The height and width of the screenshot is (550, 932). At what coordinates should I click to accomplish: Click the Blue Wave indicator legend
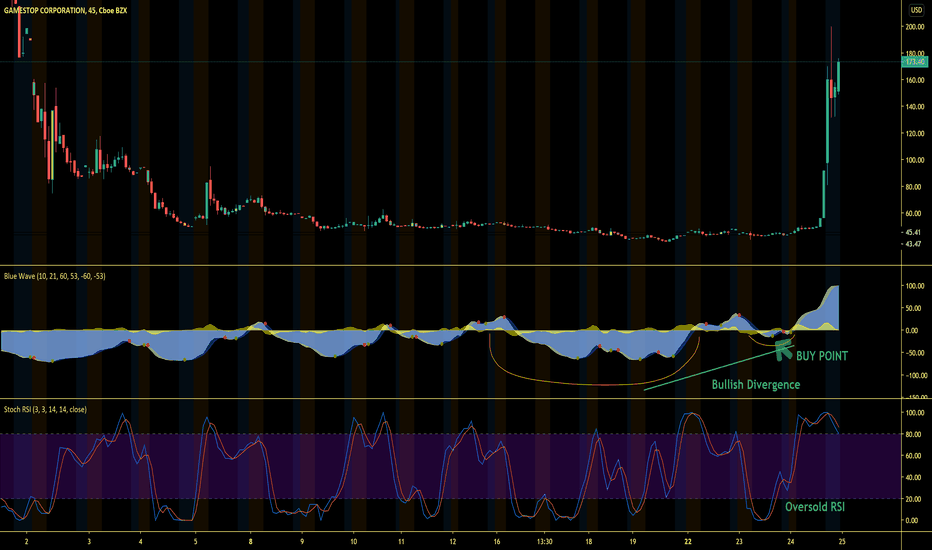click(55, 276)
